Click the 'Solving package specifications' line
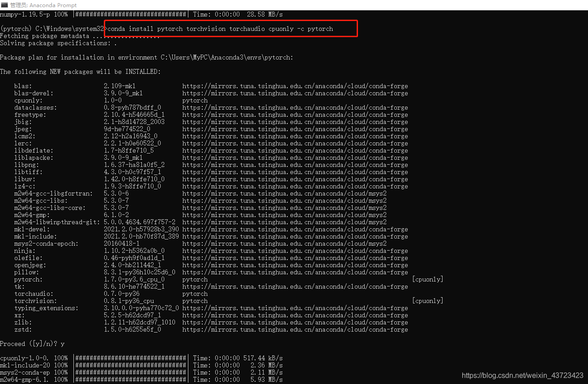Screen dimensions: 588x384 coord(58,43)
